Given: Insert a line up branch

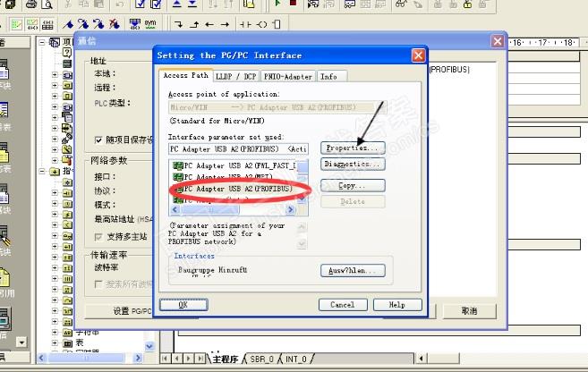Looking at the screenshot, I should [194, 25].
